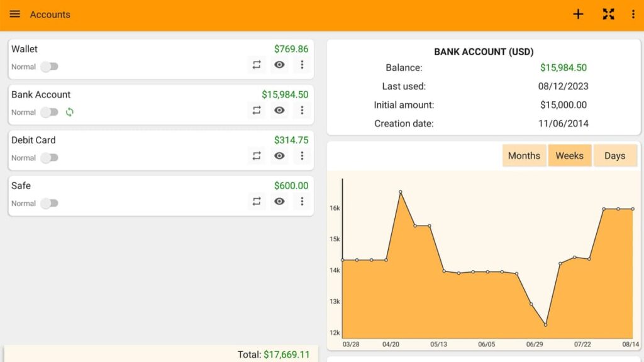The width and height of the screenshot is (644, 362).
Task: Toggle the Safe account Normal switch
Action: [49, 204]
